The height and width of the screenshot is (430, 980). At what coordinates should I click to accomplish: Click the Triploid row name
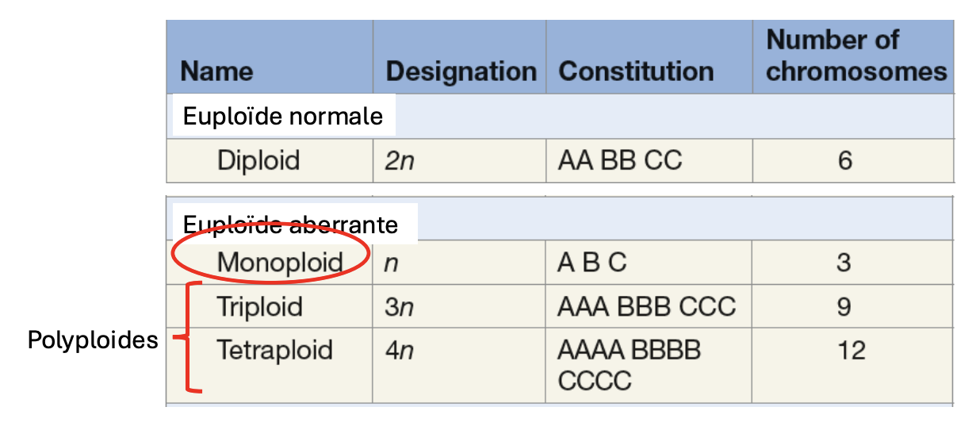click(x=260, y=306)
